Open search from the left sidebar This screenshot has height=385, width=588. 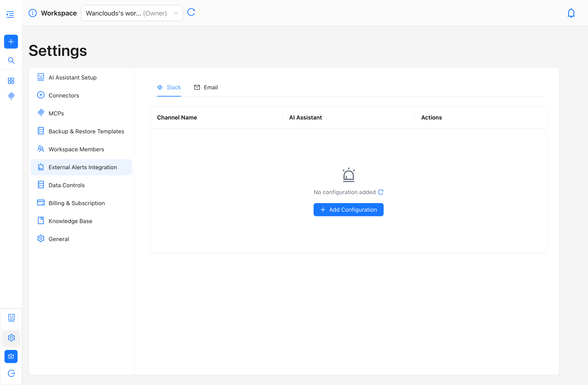(11, 61)
